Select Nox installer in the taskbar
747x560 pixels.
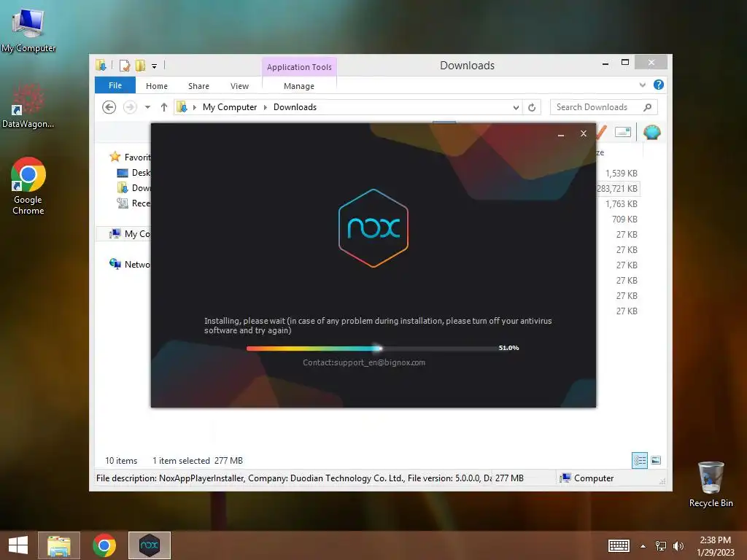click(x=149, y=545)
